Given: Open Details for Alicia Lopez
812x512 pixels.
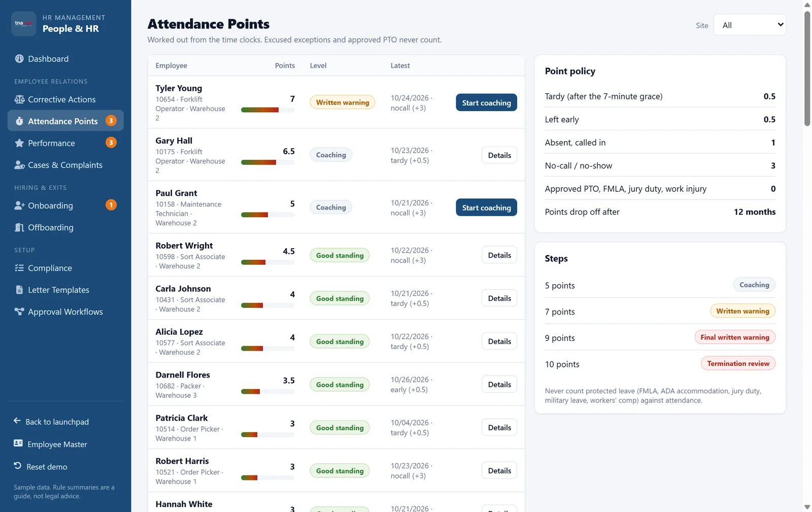Looking at the screenshot, I should 499,342.
